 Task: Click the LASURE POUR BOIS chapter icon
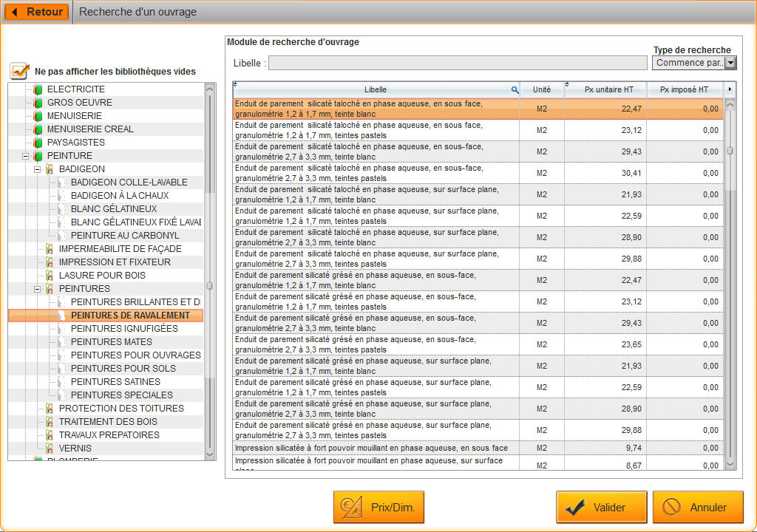pyautogui.click(x=50, y=275)
